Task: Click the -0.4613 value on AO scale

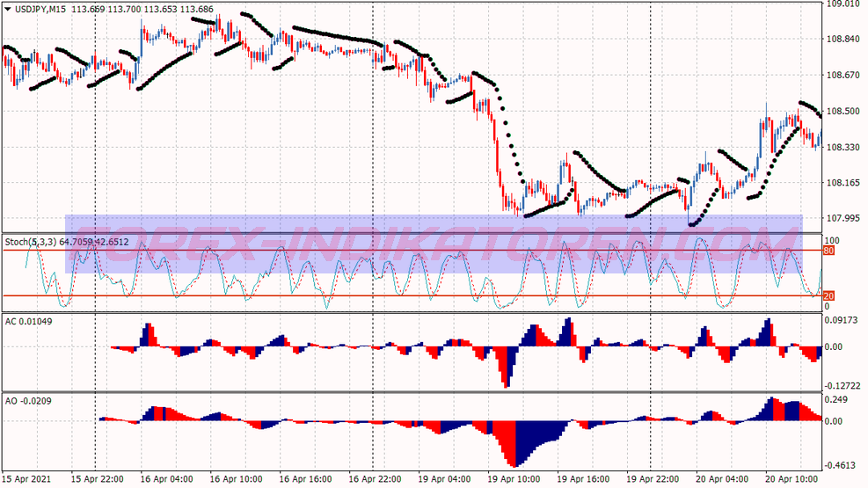Action: pyautogui.click(x=842, y=464)
